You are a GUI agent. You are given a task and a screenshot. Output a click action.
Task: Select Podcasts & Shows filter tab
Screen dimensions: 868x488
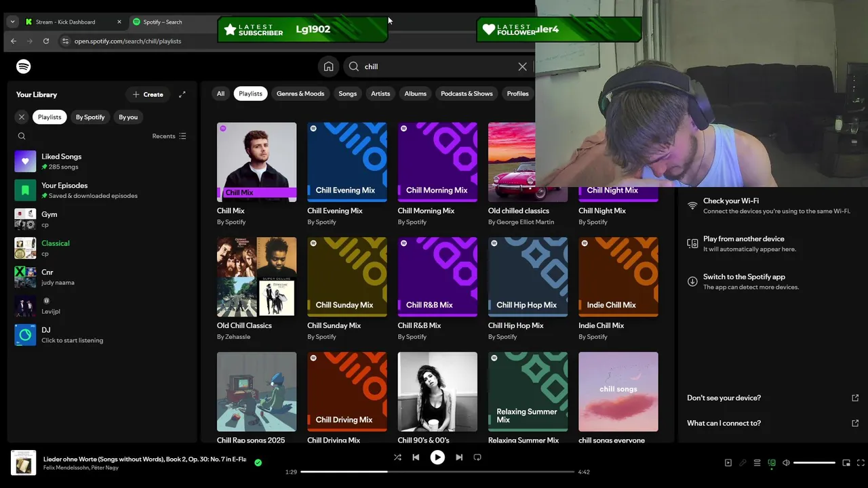pos(467,94)
